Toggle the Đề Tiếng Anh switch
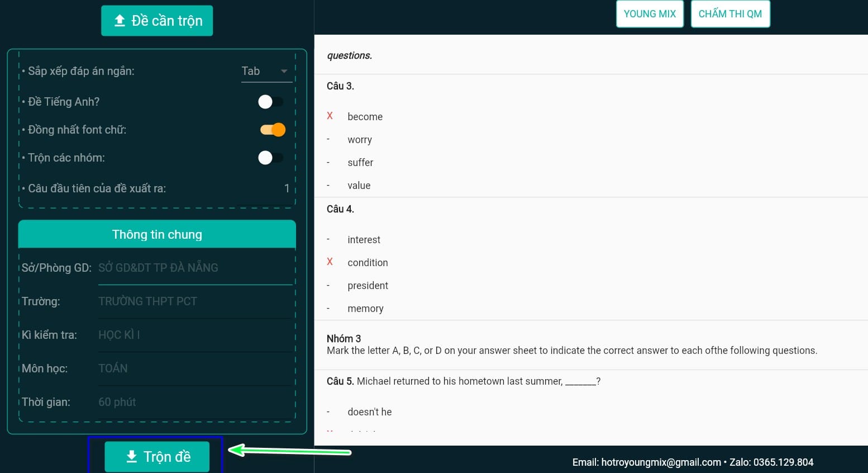 pos(271,102)
